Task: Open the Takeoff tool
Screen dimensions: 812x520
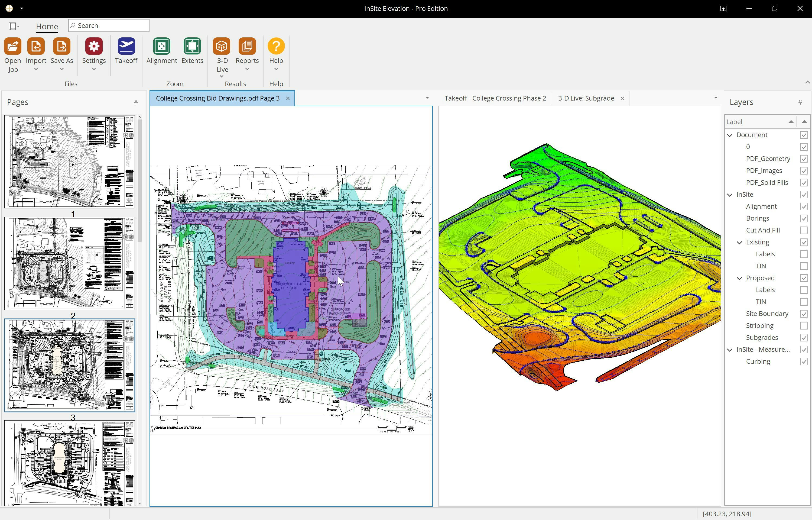Action: [126, 51]
